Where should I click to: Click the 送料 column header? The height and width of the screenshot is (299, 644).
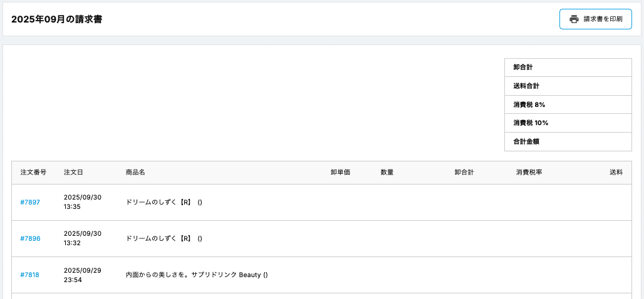(x=616, y=172)
